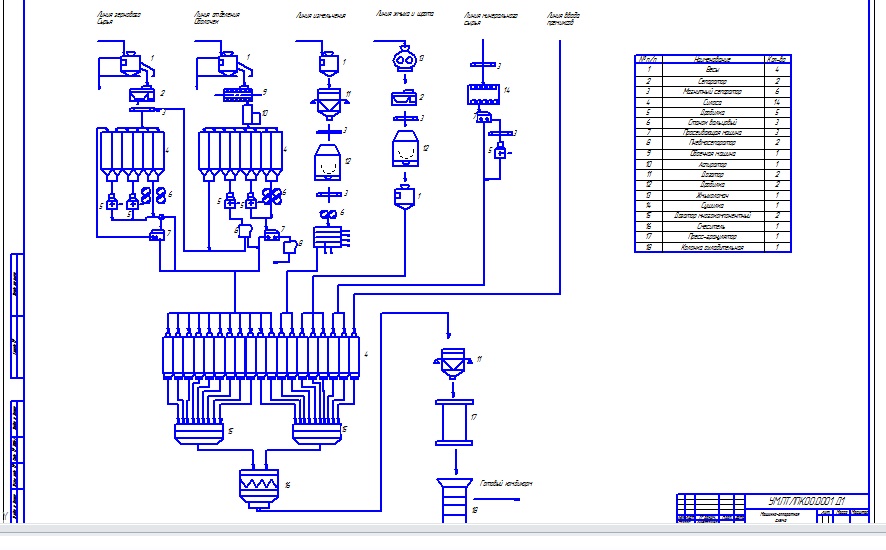886x550 pixels.
Task: Click the 'Силос' table cell
Action: [x=713, y=102]
